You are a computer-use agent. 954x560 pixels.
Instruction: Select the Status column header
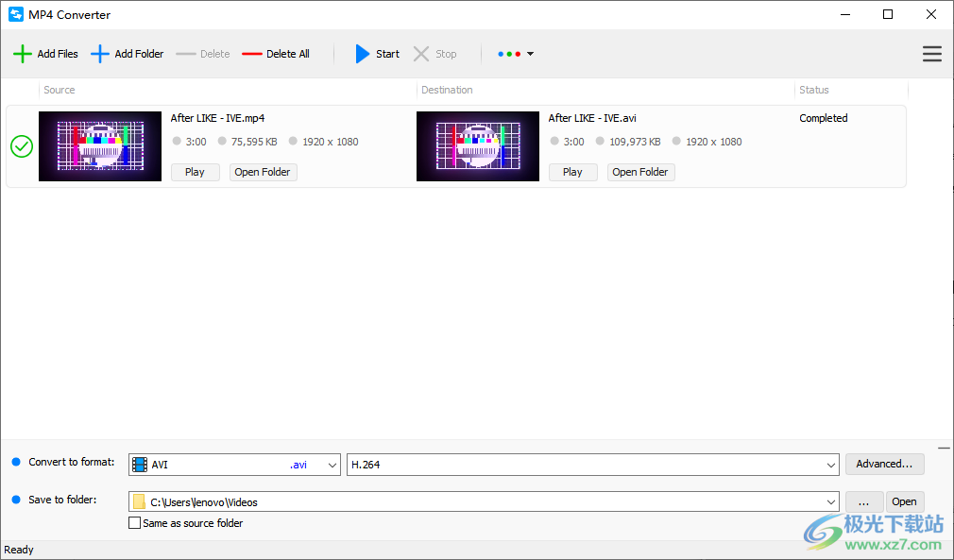pos(813,90)
